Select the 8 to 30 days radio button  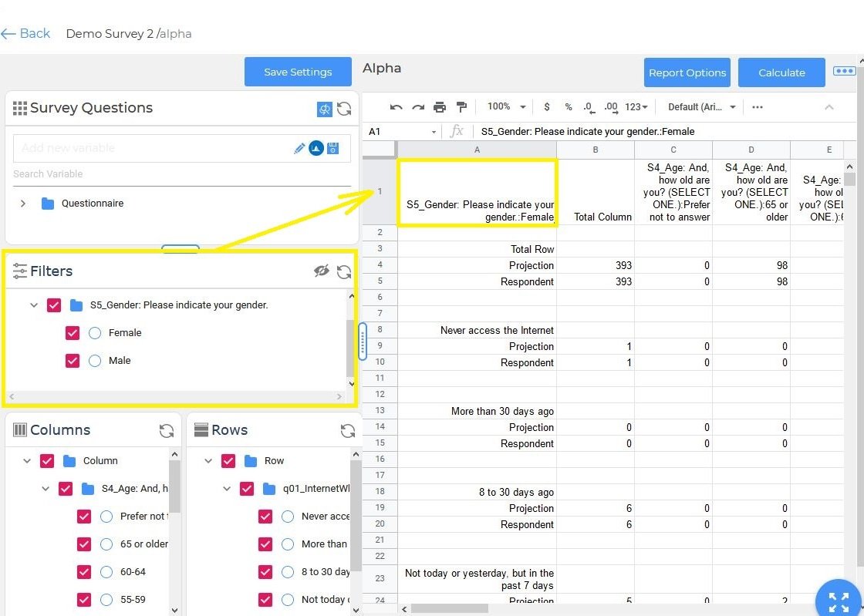pos(288,572)
